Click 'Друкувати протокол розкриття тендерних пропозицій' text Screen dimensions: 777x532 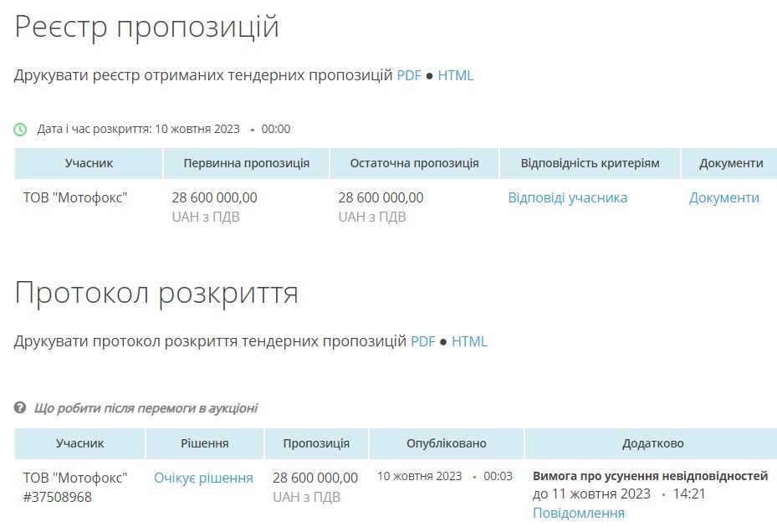point(210,341)
